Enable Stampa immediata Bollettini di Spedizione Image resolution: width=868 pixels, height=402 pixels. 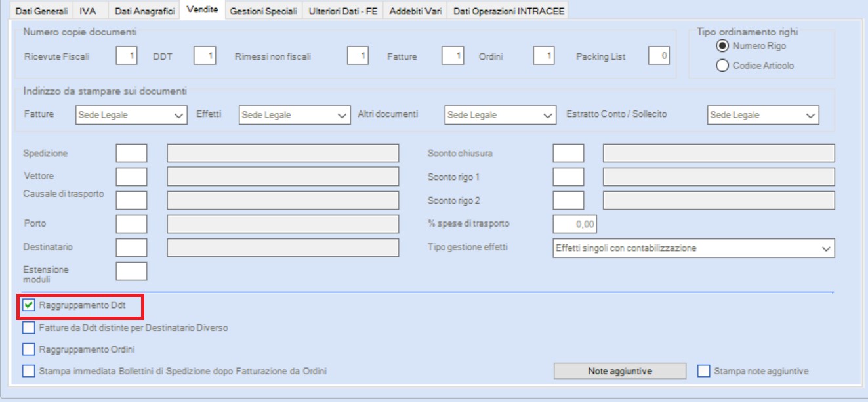tap(29, 371)
